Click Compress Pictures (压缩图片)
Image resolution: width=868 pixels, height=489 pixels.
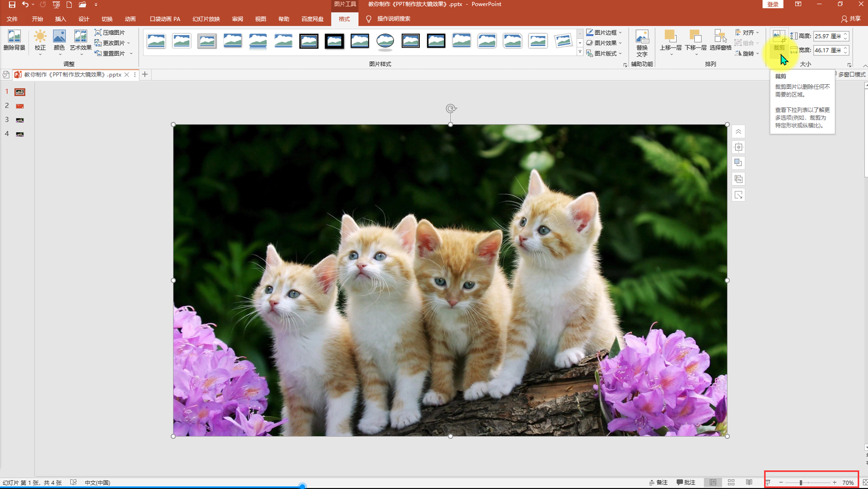click(110, 33)
